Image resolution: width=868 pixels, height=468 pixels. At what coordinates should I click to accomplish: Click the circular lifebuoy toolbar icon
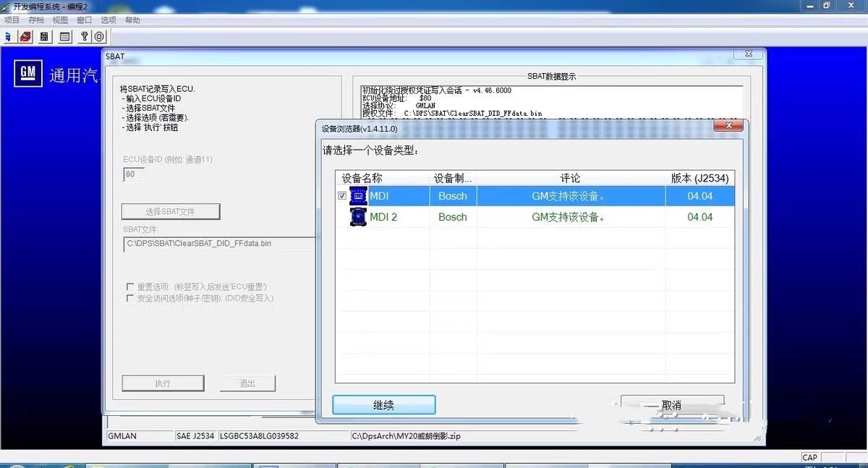(100, 36)
